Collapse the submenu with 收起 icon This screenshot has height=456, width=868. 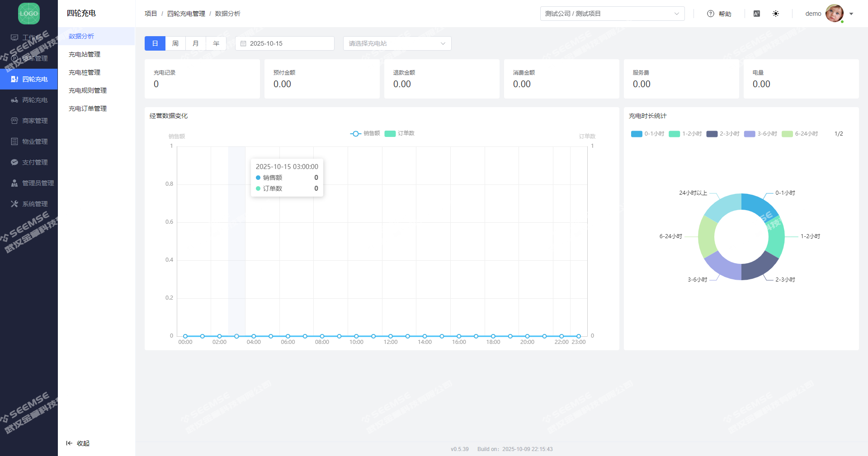pos(69,443)
